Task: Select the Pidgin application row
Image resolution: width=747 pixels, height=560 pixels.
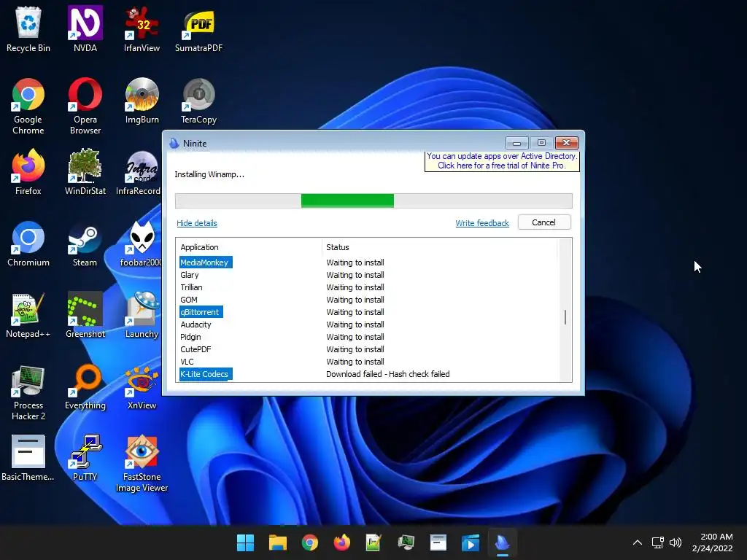Action: tap(366, 337)
